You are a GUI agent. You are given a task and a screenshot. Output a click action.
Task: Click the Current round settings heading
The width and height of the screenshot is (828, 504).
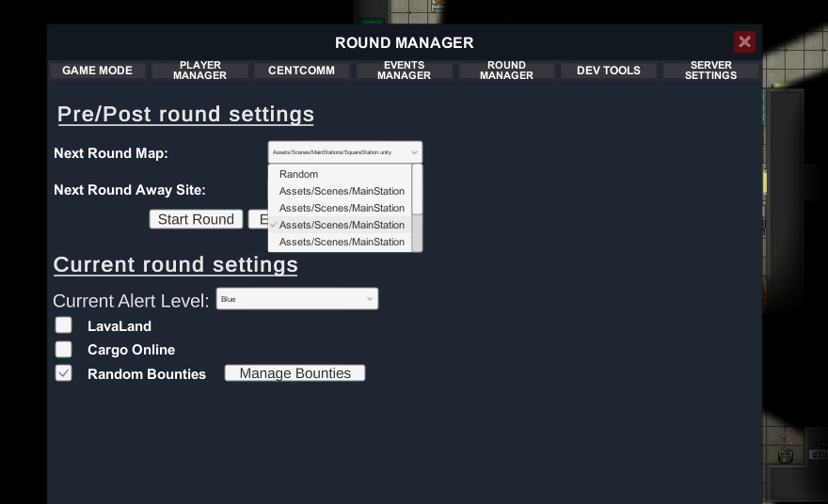tap(175, 265)
